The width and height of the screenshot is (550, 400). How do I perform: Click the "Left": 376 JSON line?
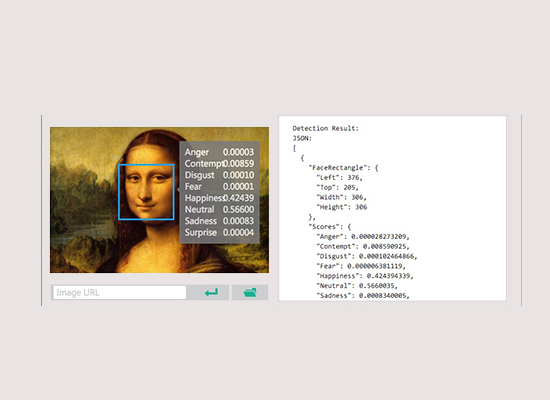click(339, 178)
